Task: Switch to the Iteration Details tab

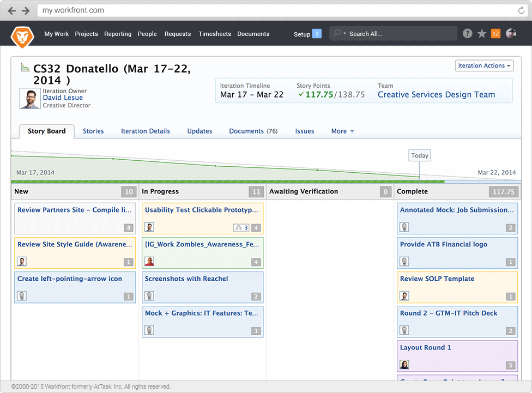Action: pos(146,131)
